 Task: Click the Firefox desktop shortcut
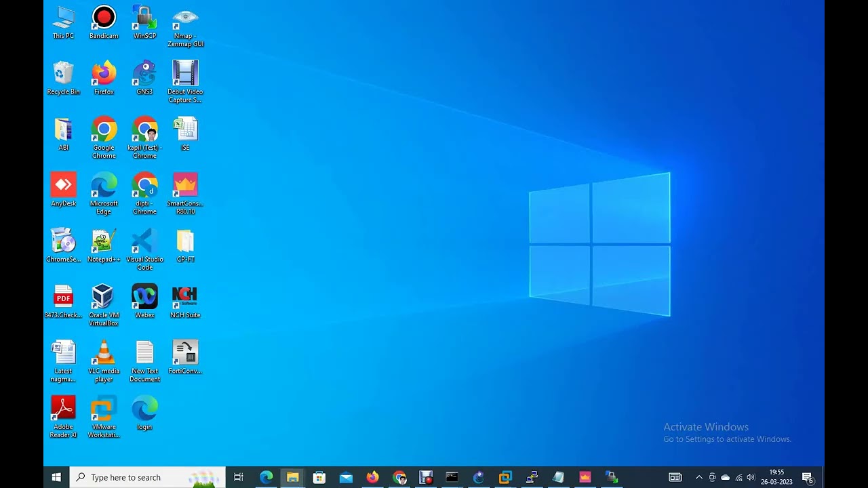[104, 78]
